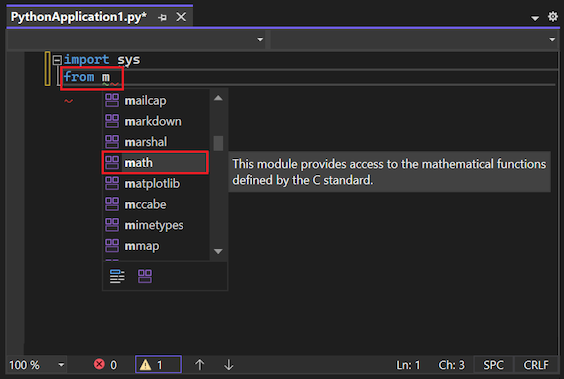Toggle the modules filter in completion list

coord(145,276)
